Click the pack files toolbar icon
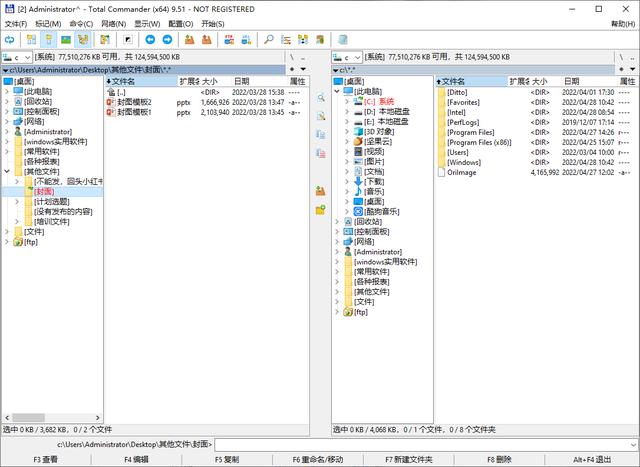The height and width of the screenshot is (467, 640). point(189,40)
